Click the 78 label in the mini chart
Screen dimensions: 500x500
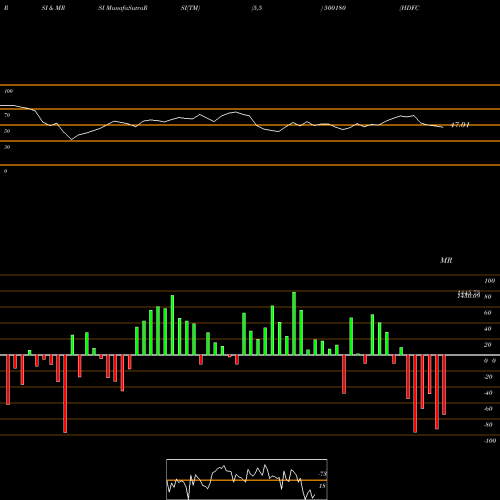(x=323, y=474)
